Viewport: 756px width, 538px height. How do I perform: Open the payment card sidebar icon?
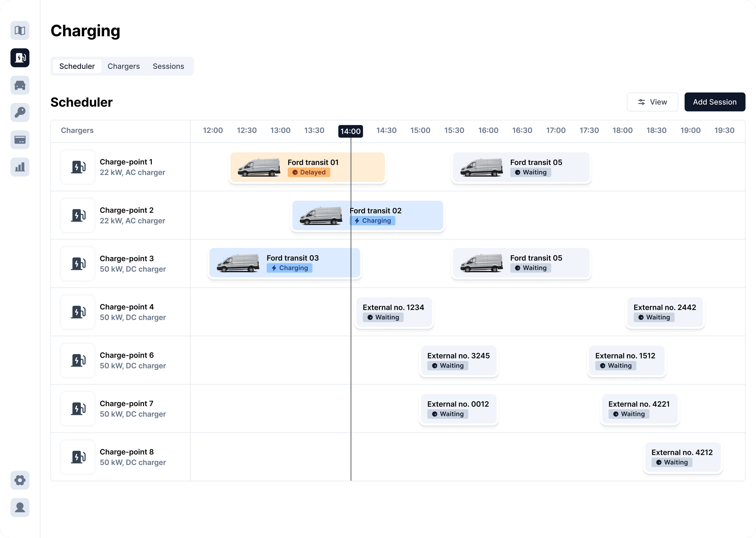[x=20, y=140]
